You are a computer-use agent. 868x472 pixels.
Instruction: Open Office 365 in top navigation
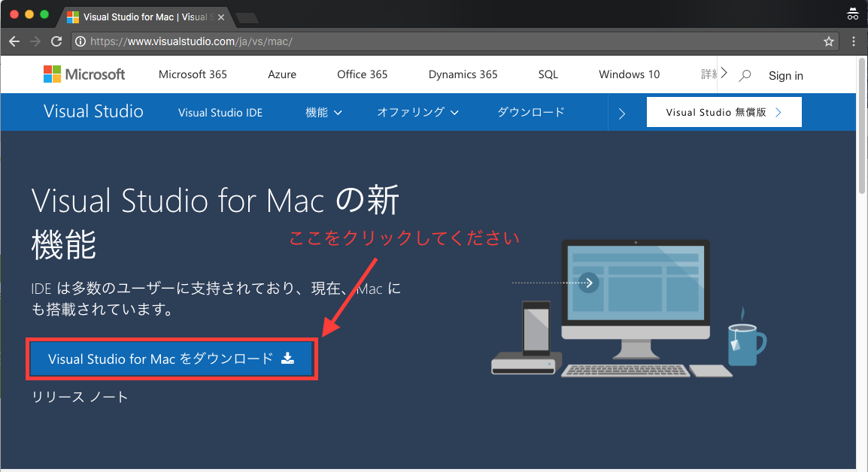tap(362, 74)
